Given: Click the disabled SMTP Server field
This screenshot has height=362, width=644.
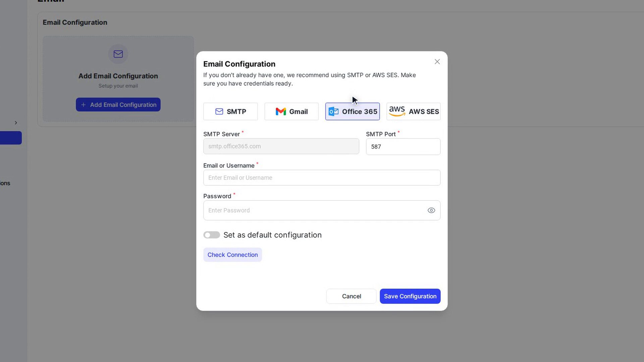Looking at the screenshot, I should pos(281,146).
